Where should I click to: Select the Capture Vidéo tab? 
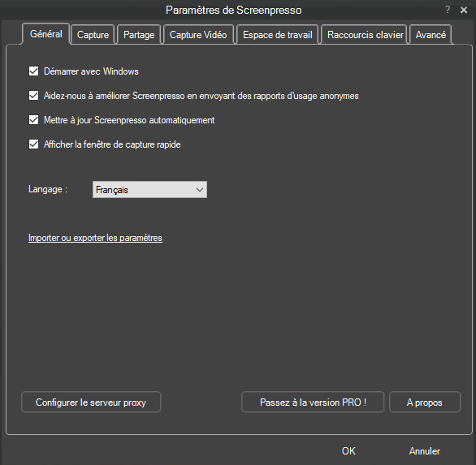198,35
